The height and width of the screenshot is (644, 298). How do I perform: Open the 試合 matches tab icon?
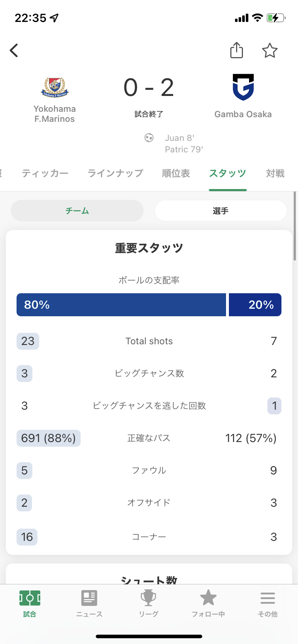(30, 599)
